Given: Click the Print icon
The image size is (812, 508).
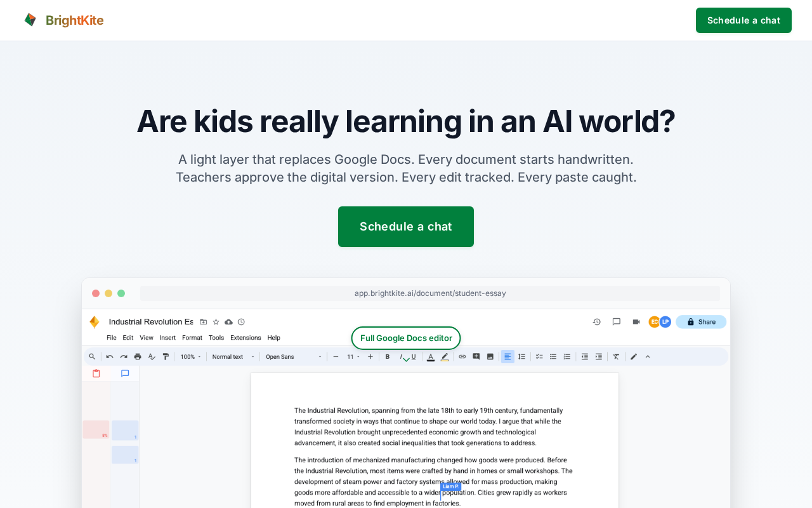Looking at the screenshot, I should [138, 357].
